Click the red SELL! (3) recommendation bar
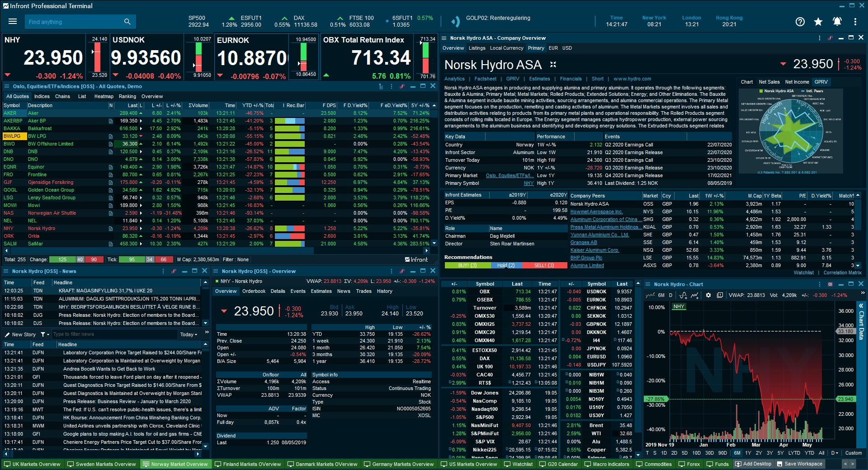The width and height of the screenshot is (868, 470). click(x=544, y=265)
